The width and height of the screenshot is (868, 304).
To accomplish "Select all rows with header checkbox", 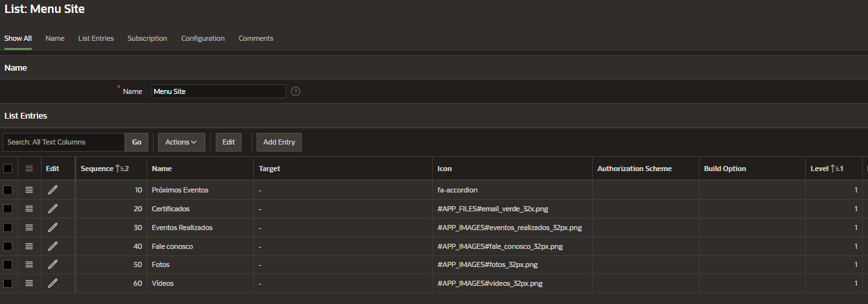I will tap(8, 169).
